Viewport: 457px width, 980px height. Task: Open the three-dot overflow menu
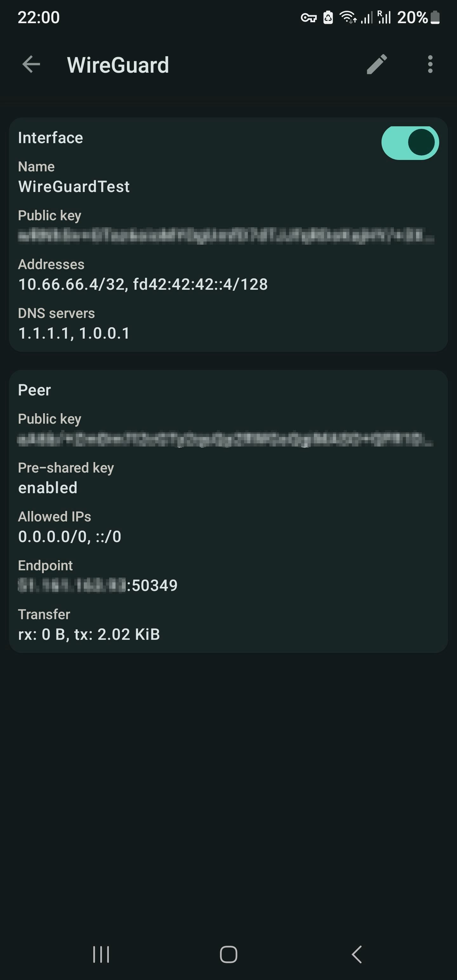(430, 65)
